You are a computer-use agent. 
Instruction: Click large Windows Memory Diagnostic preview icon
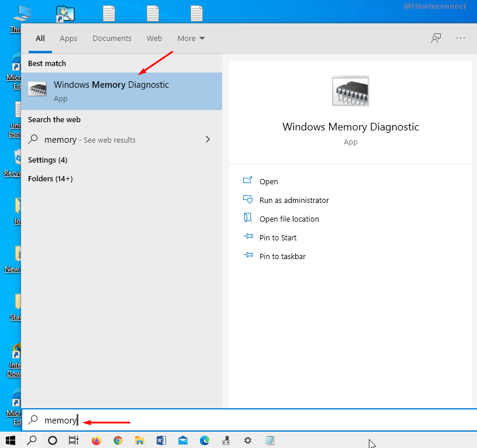[x=351, y=91]
